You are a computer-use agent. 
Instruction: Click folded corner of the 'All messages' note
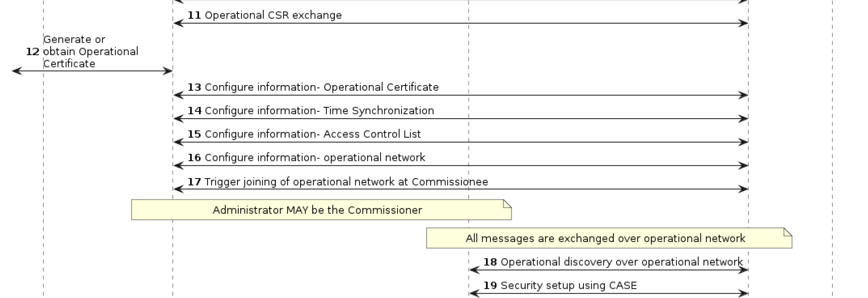tap(788, 232)
